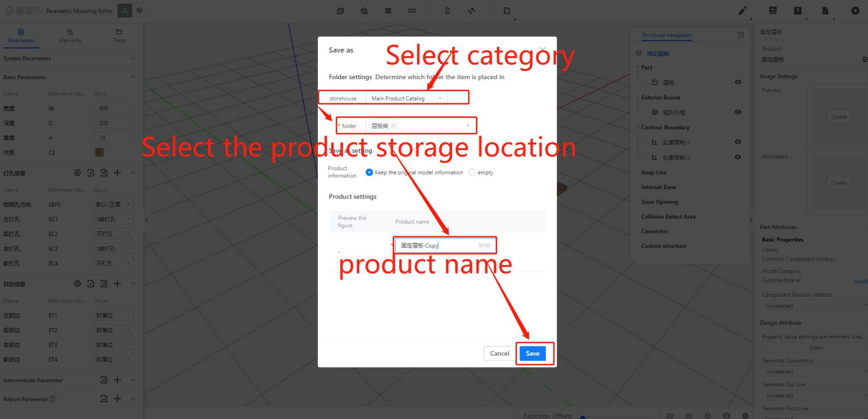Image resolution: width=868 pixels, height=419 pixels.
Task: Click the Product name input field
Action: 446,245
